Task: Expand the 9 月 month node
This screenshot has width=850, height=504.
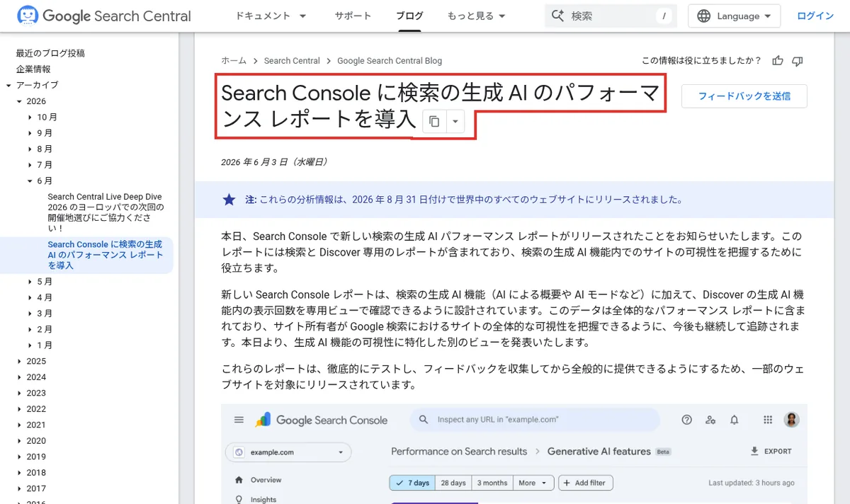Action: [30, 133]
